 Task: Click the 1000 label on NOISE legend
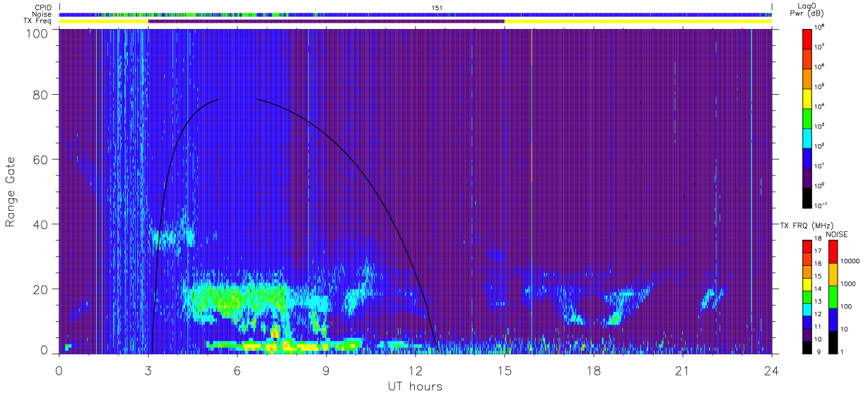pyautogui.click(x=849, y=284)
